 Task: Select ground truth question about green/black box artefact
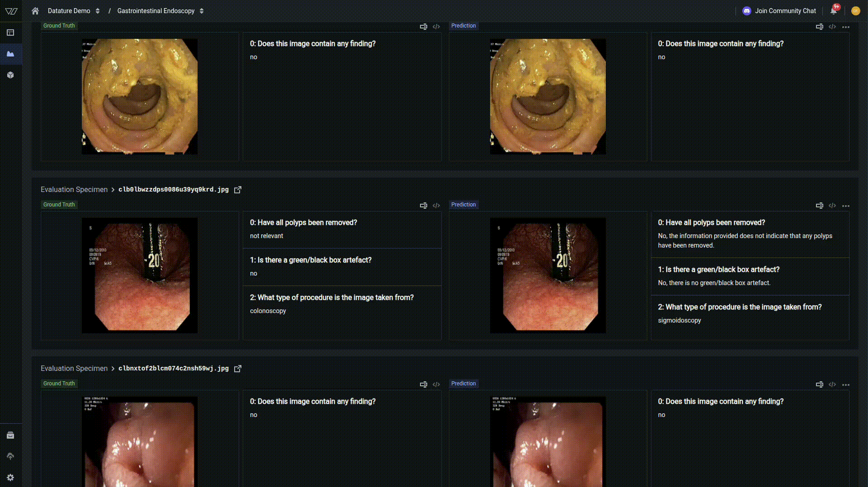click(311, 260)
